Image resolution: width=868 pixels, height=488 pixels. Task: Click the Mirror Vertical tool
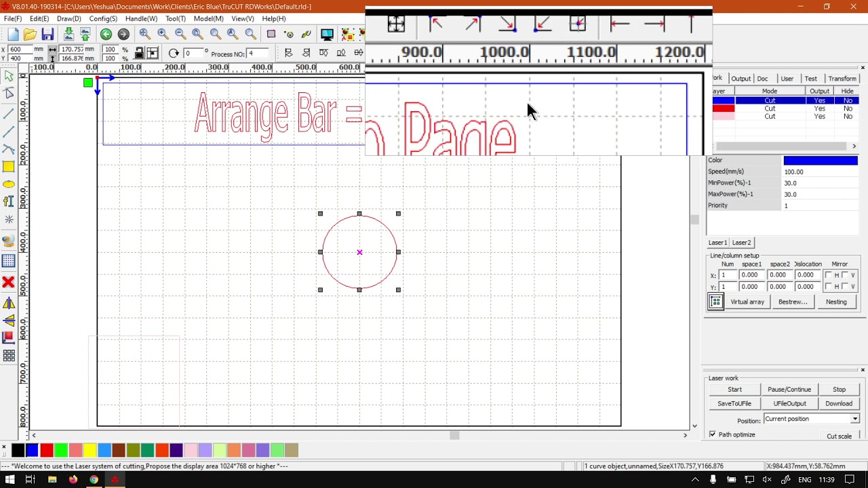[x=9, y=321]
